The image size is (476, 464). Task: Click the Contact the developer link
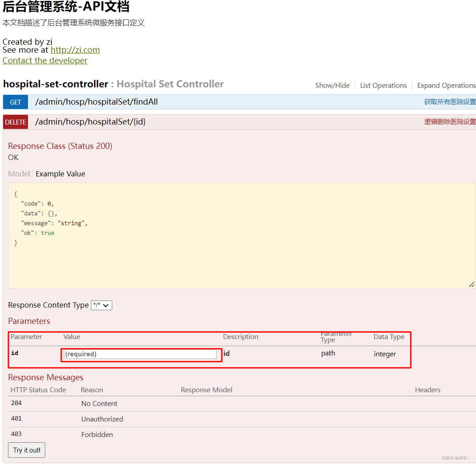(x=45, y=60)
